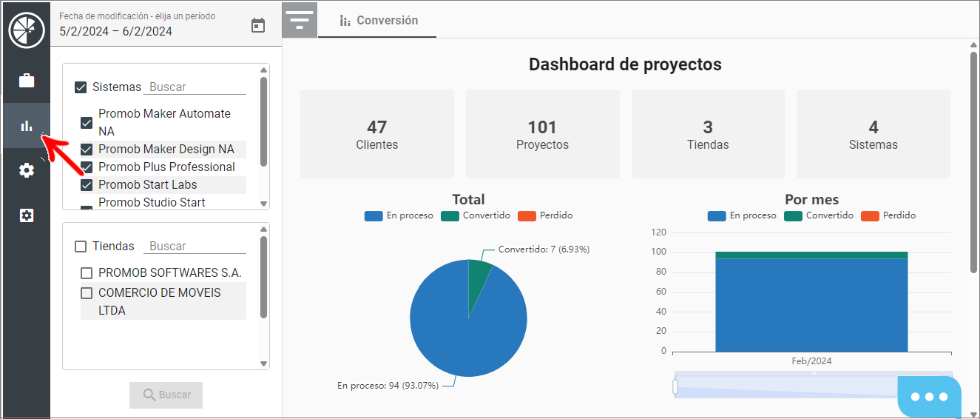
Task: Open the bar chart dashboard sidebar icon
Action: 27,126
